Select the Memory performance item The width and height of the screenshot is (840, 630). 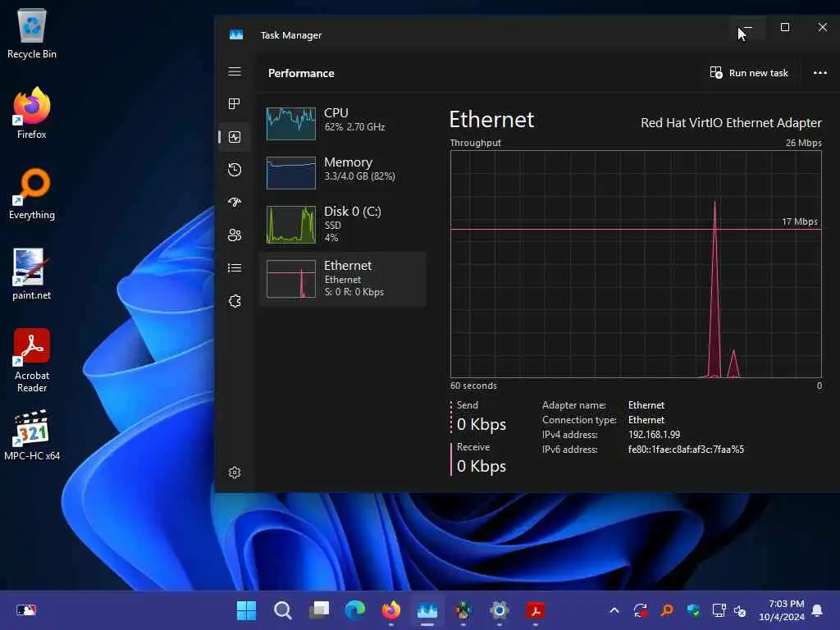(x=343, y=172)
